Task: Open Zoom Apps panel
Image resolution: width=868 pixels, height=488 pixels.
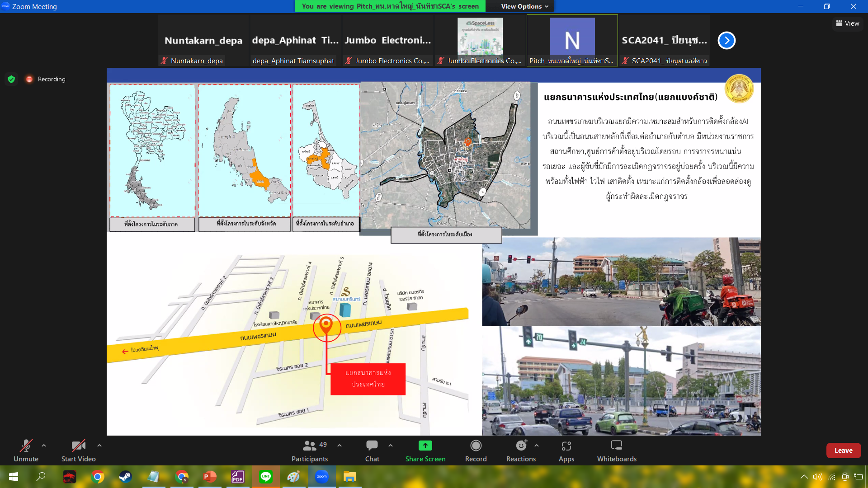Action: coord(566,450)
